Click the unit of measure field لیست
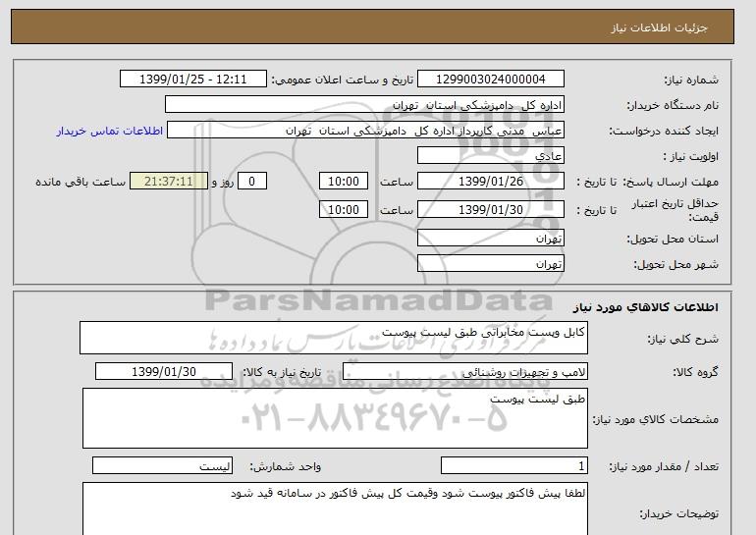The image size is (756, 535). tap(162, 465)
